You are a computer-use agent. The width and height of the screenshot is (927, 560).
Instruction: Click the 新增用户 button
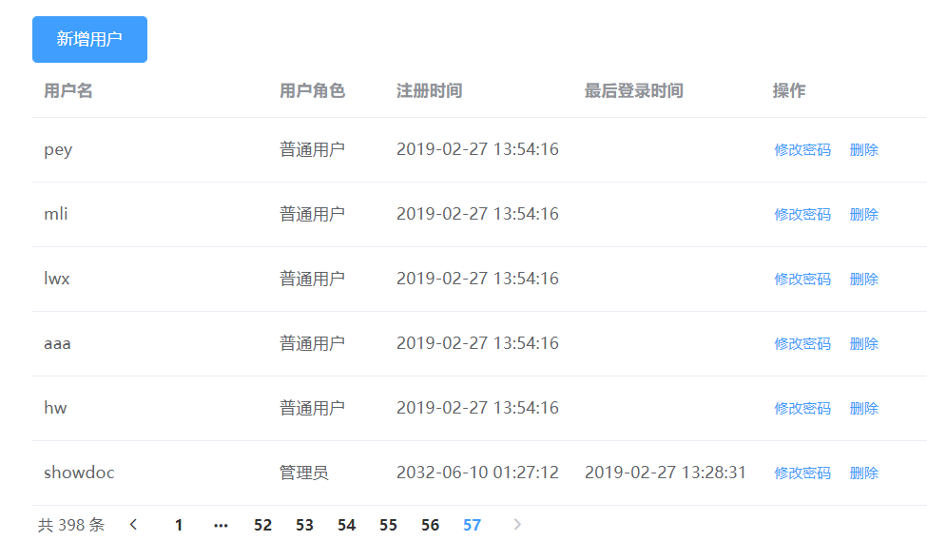click(x=89, y=39)
